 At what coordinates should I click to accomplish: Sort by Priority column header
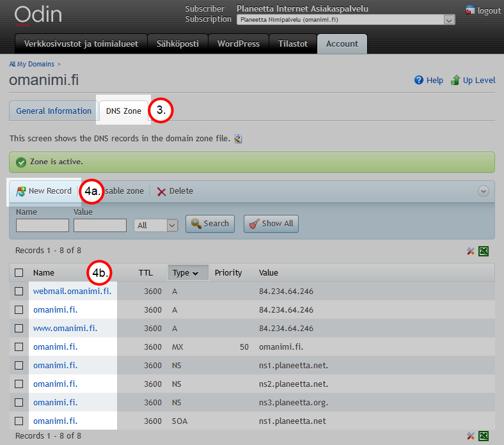pyautogui.click(x=228, y=273)
